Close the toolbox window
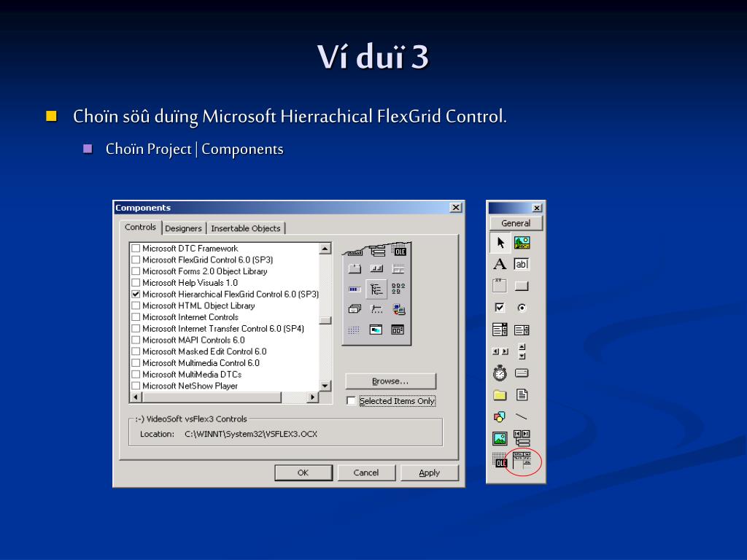 tap(537, 208)
